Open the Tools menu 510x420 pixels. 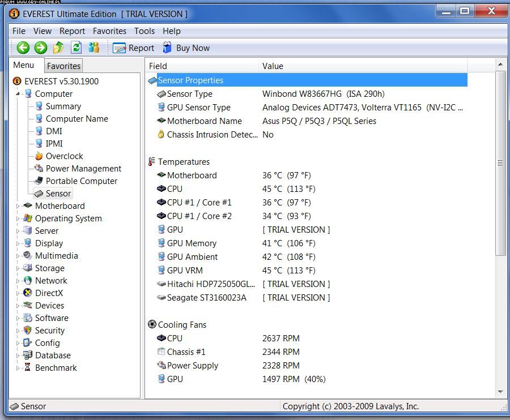pyautogui.click(x=144, y=31)
